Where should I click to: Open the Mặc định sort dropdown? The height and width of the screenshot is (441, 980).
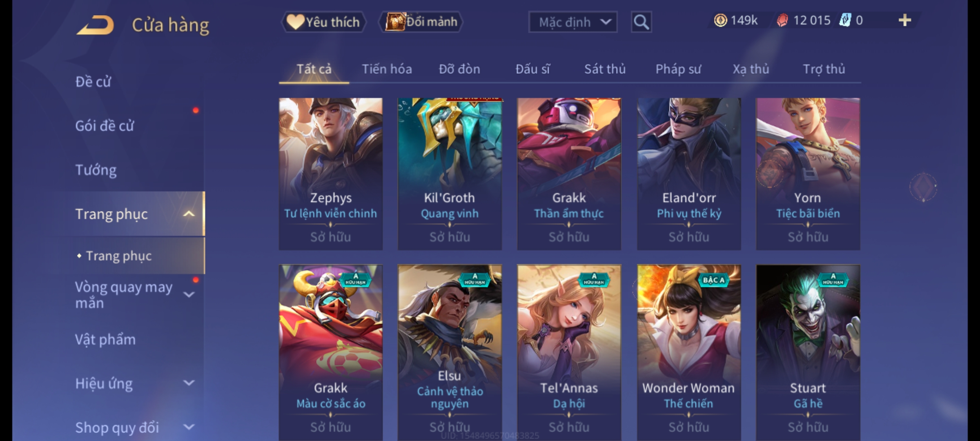[572, 22]
